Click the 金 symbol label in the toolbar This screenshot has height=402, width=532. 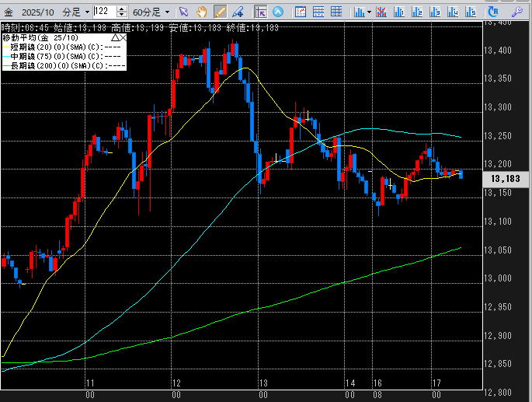point(8,12)
